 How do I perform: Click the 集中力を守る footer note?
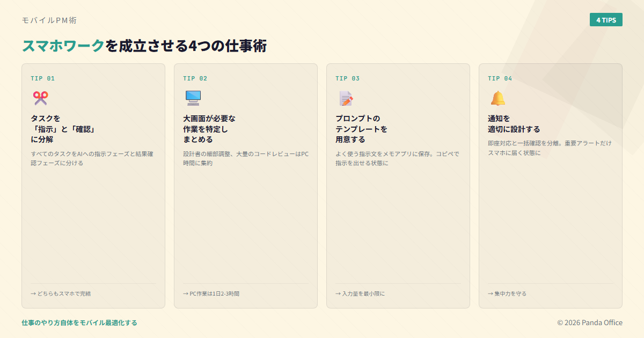507,293
